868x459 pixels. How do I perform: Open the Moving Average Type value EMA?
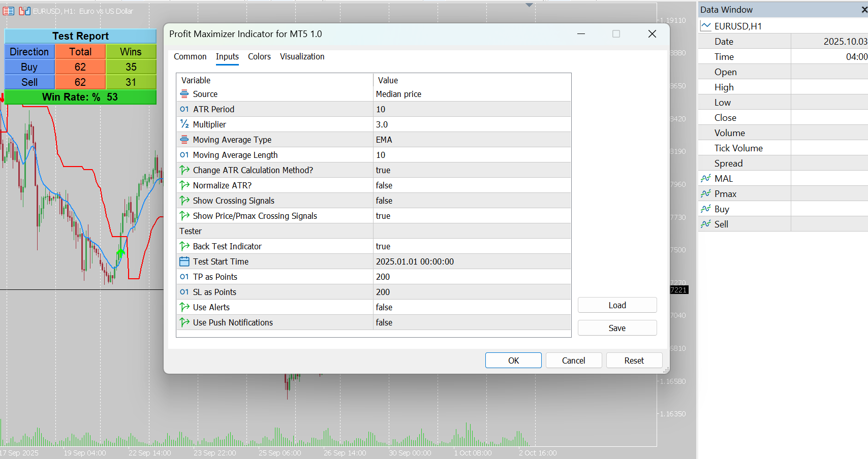pos(472,140)
